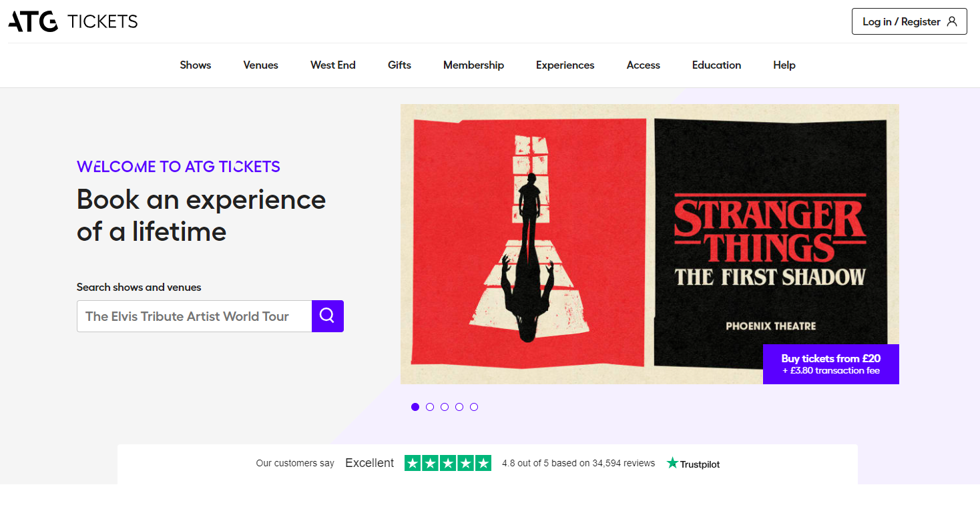Click the Trustpilot logo
The image size is (980, 513).
click(693, 464)
